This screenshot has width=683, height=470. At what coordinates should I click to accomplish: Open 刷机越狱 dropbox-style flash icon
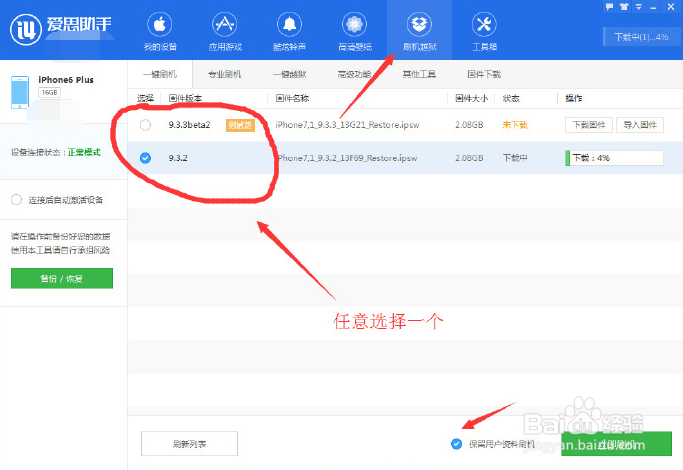(x=419, y=24)
